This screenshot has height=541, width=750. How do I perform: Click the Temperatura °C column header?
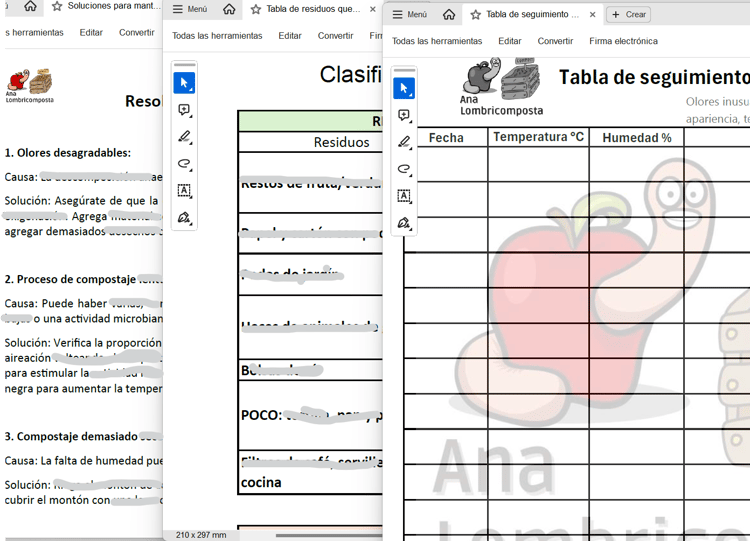pyautogui.click(x=539, y=137)
